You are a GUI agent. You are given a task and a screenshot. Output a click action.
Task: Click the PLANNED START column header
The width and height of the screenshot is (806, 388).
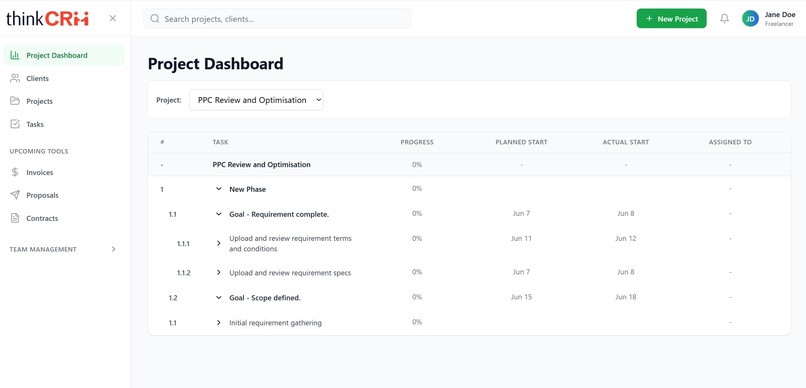coord(521,142)
